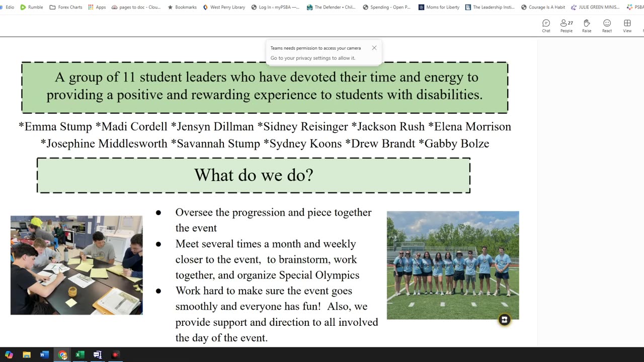Image resolution: width=644 pixels, height=362 pixels.
Task: Open Excel from the taskbar
Action: [79, 354]
